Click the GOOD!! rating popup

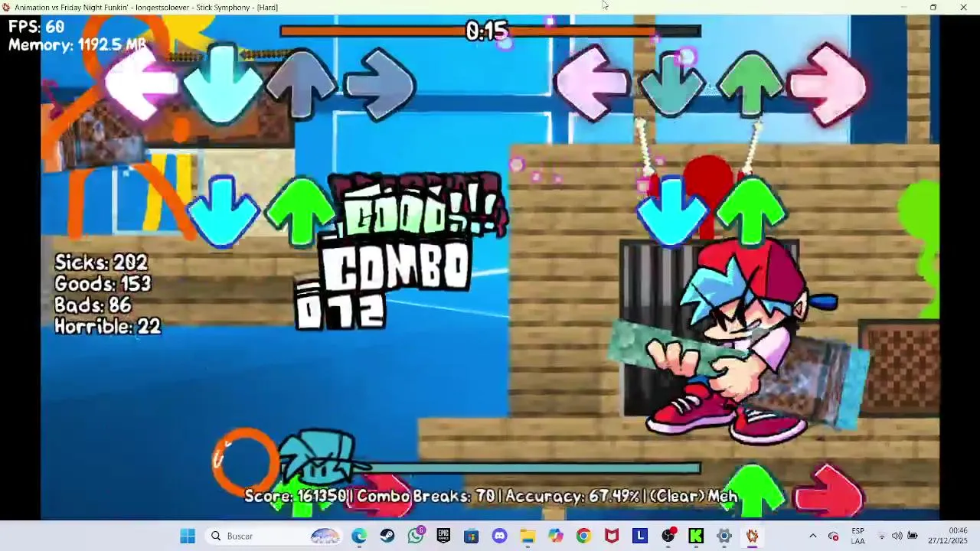420,207
